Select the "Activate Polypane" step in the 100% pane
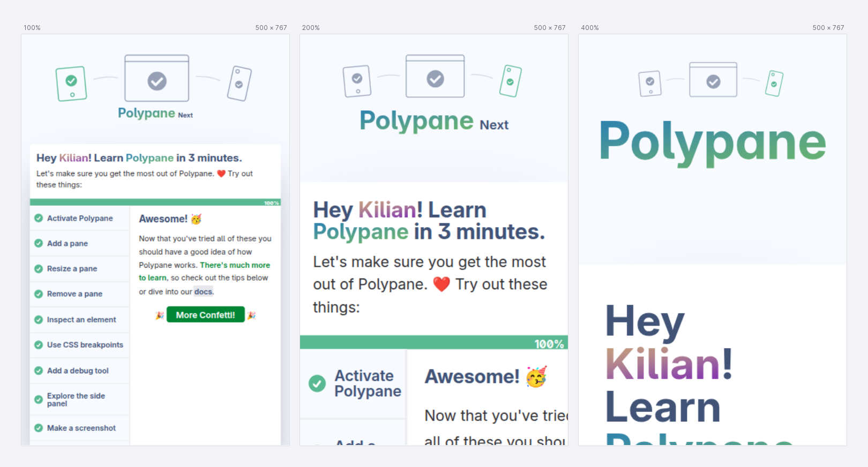 80,218
